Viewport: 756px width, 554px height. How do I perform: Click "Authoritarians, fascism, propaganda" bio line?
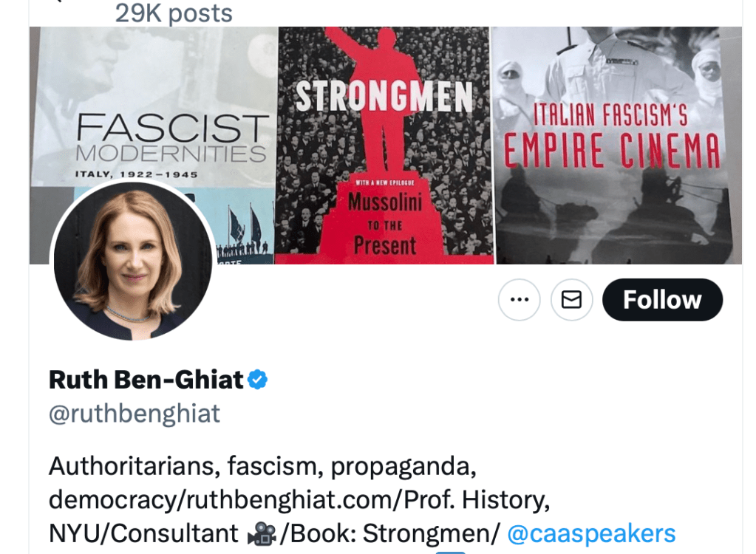tap(262, 467)
